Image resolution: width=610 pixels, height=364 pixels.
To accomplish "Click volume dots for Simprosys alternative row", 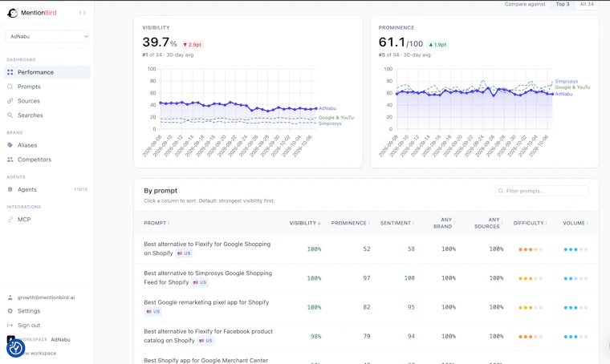I will 575,278.
